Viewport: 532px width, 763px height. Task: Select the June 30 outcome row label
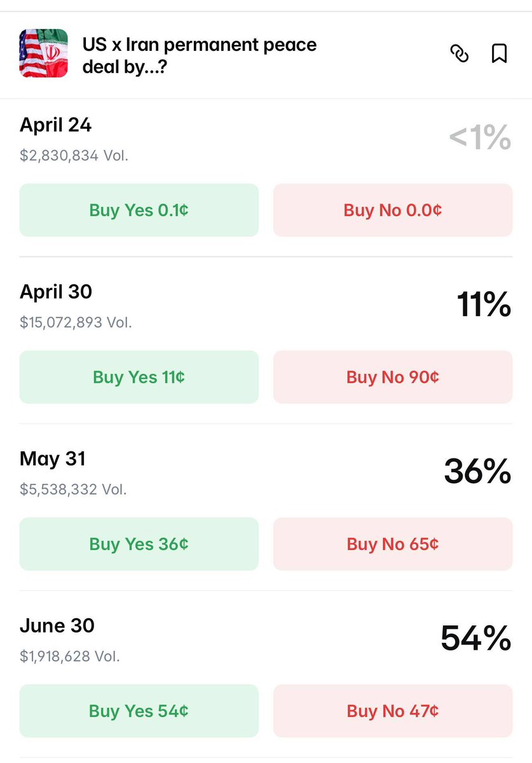coord(57,626)
